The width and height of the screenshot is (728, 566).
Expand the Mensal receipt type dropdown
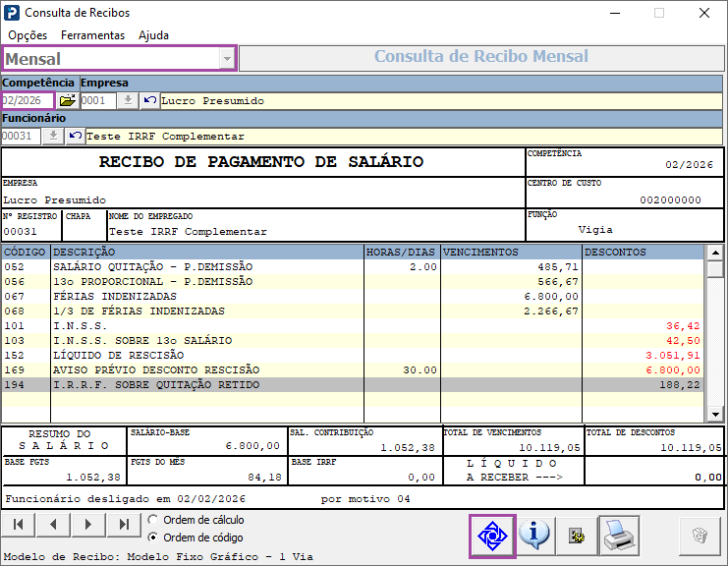click(227, 59)
